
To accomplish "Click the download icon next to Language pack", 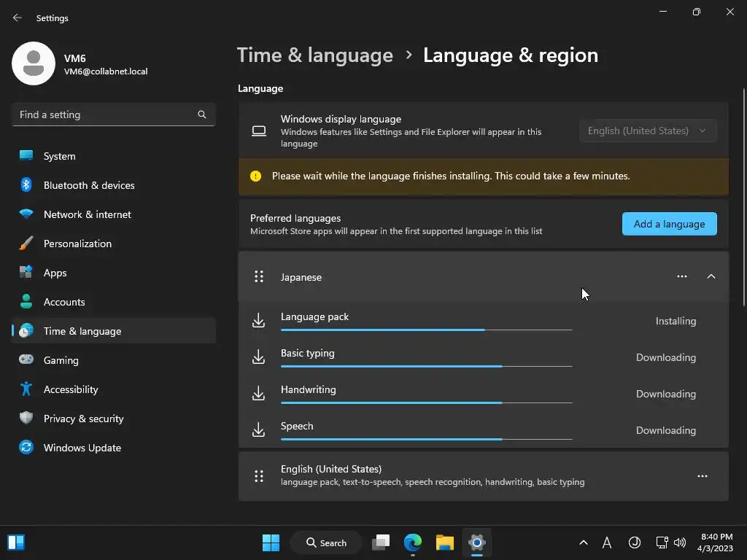I will [x=258, y=321].
